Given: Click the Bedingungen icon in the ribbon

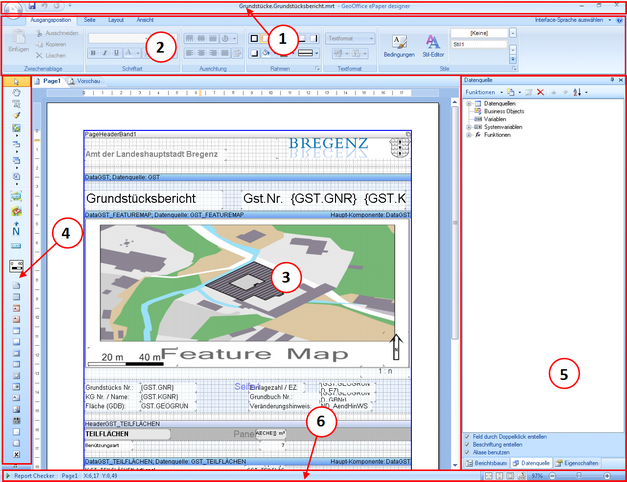Looking at the screenshot, I should point(398,45).
